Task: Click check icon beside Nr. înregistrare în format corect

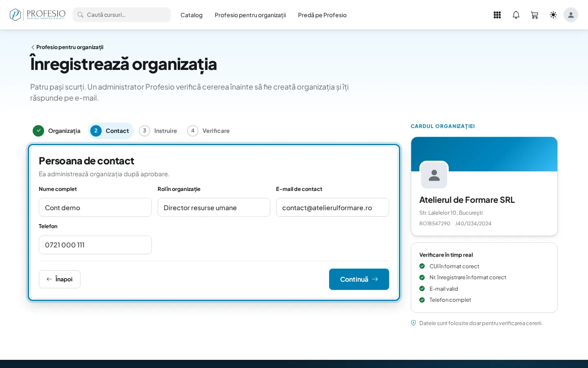Action: [x=422, y=277]
